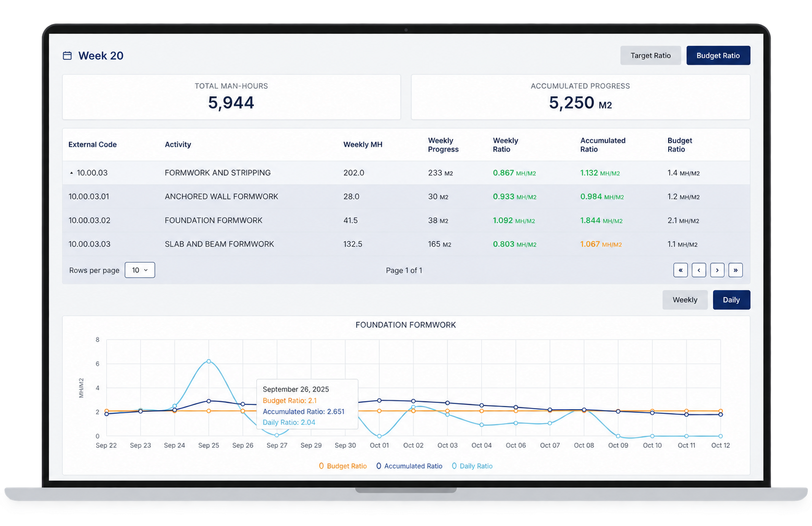Click the Activity column header
Viewport: 812px width, 526px height.
coord(178,144)
